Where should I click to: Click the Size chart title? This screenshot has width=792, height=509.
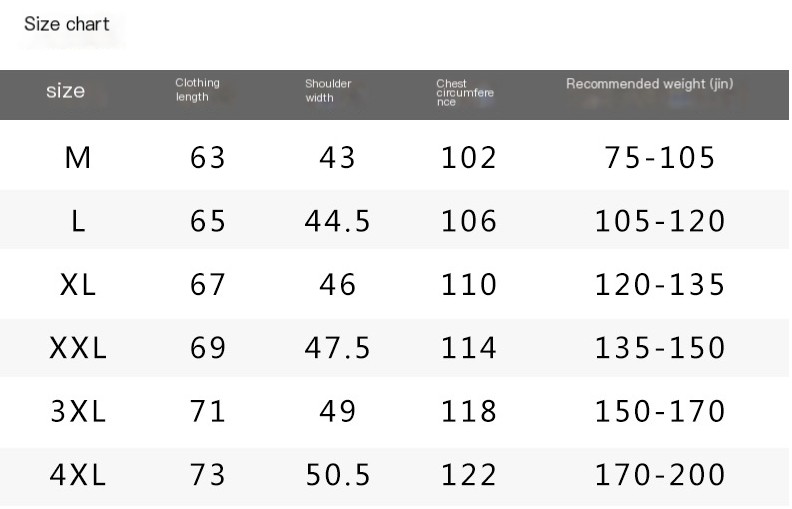tap(67, 24)
